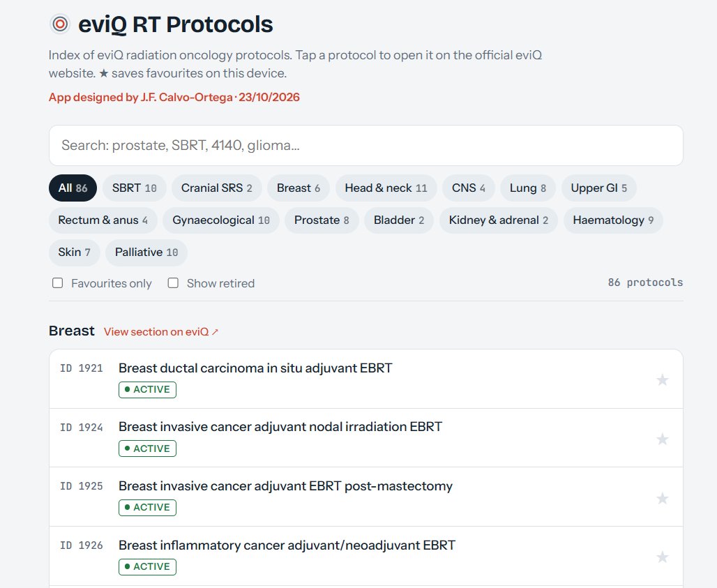Open Breast invasive cancer adjuvant nodal irradiation EBRT
Image resolution: width=717 pixels, height=588 pixels.
(280, 427)
